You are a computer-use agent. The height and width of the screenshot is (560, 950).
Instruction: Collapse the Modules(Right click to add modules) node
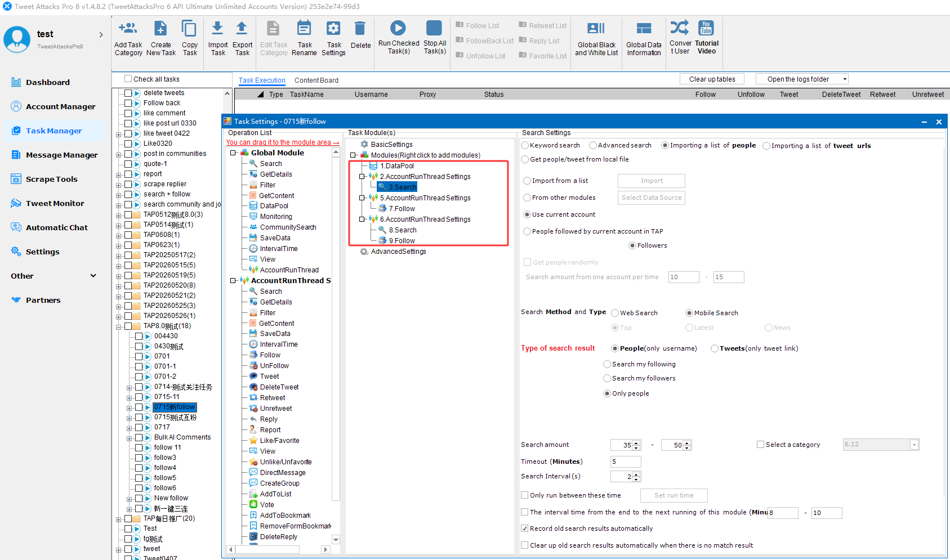[353, 155]
